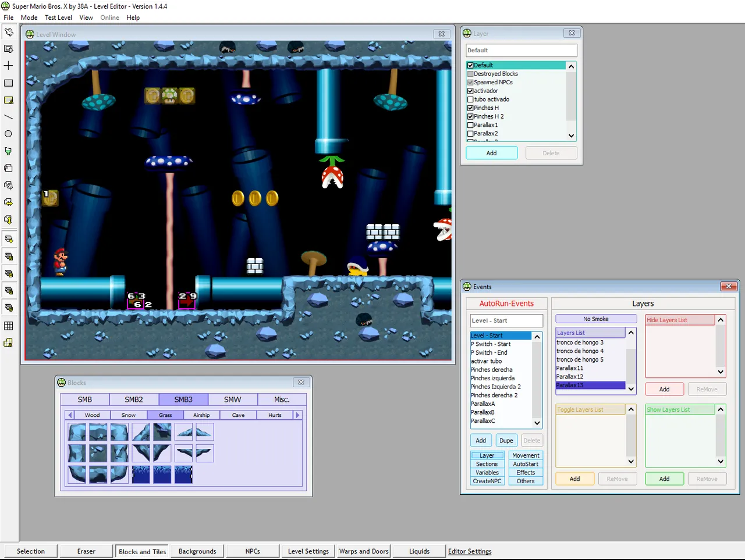Click the blue-shelled Buzzy Beetle in level
745x560 pixels.
[357, 267]
